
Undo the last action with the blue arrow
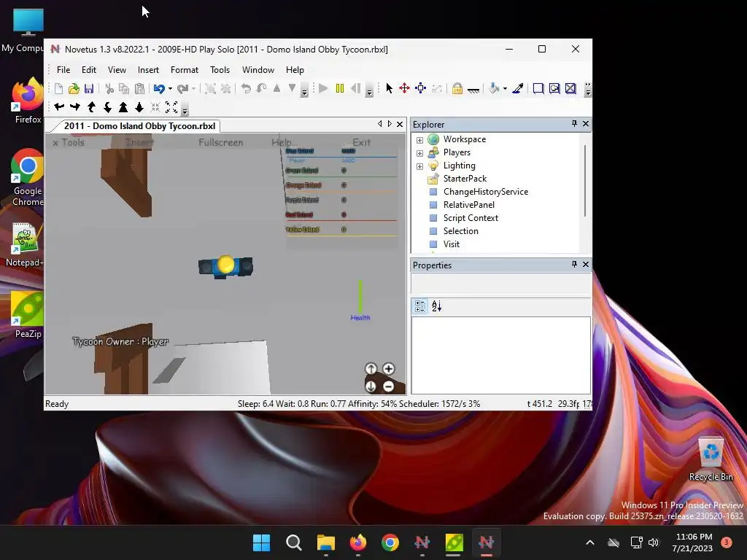pos(159,88)
